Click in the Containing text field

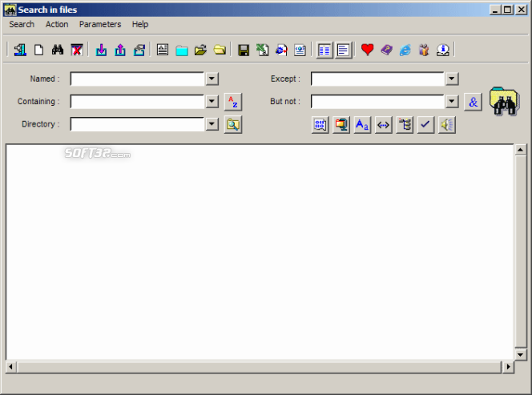coord(137,102)
